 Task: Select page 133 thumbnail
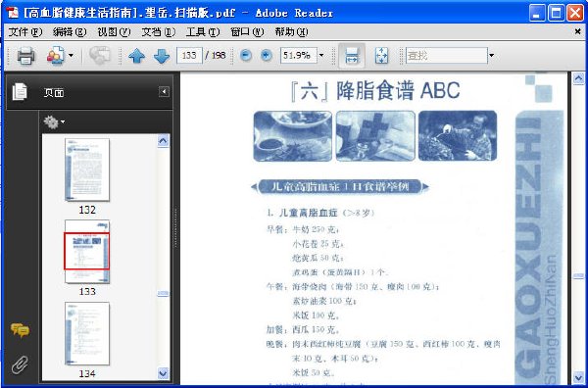(x=87, y=251)
